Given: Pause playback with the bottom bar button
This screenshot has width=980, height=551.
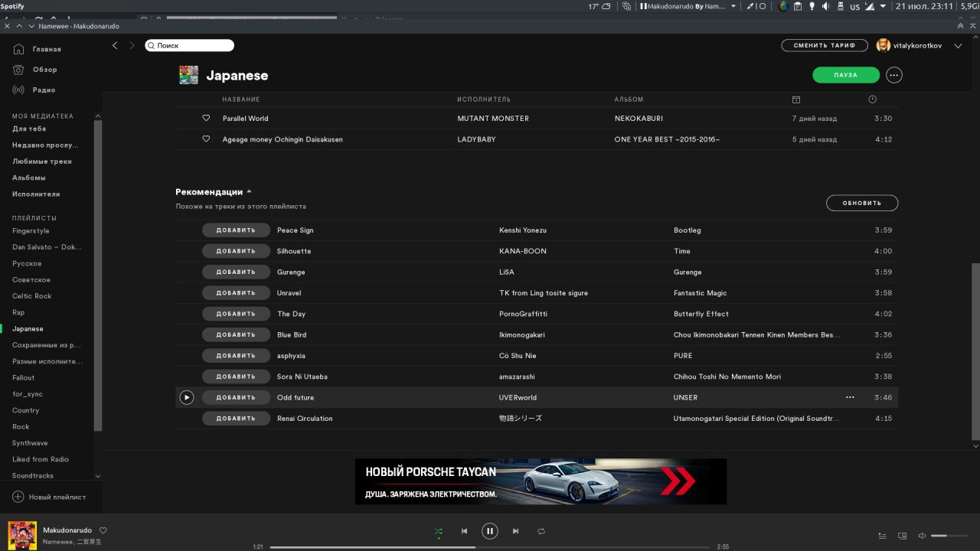Looking at the screenshot, I should (490, 531).
